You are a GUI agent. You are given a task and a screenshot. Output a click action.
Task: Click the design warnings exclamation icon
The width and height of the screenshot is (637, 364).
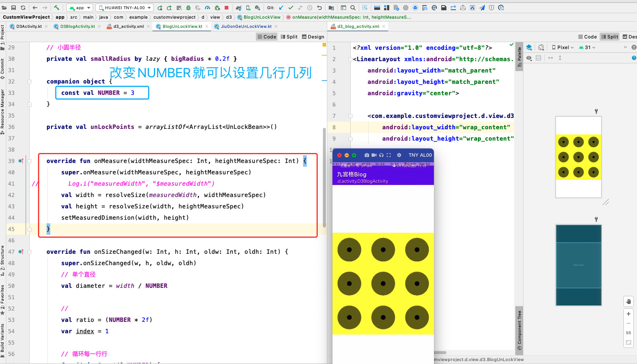point(634,47)
